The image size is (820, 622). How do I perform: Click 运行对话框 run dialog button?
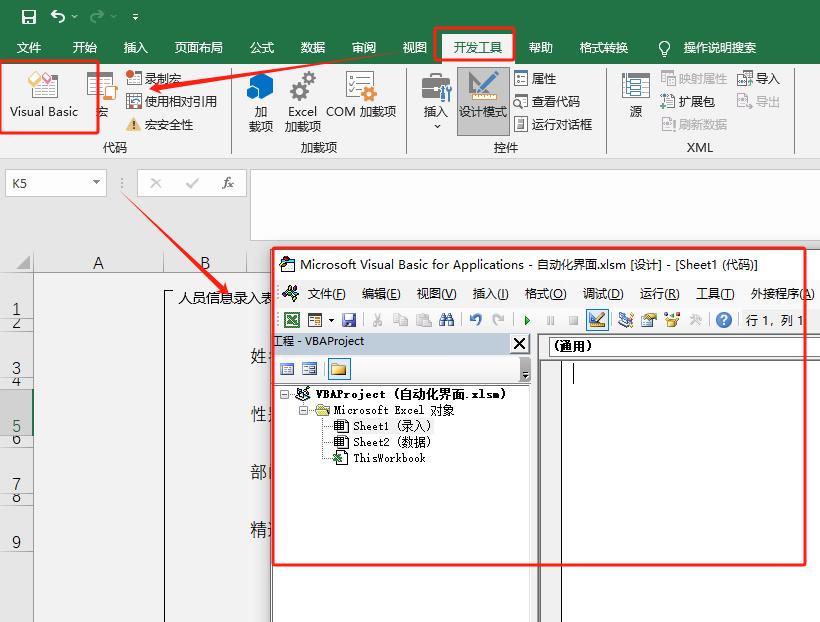tap(553, 125)
